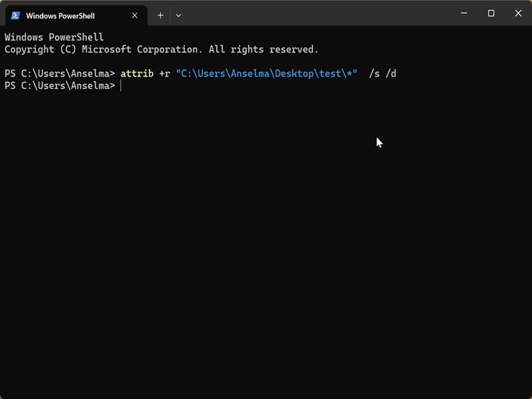Maximize the terminal window

click(491, 13)
